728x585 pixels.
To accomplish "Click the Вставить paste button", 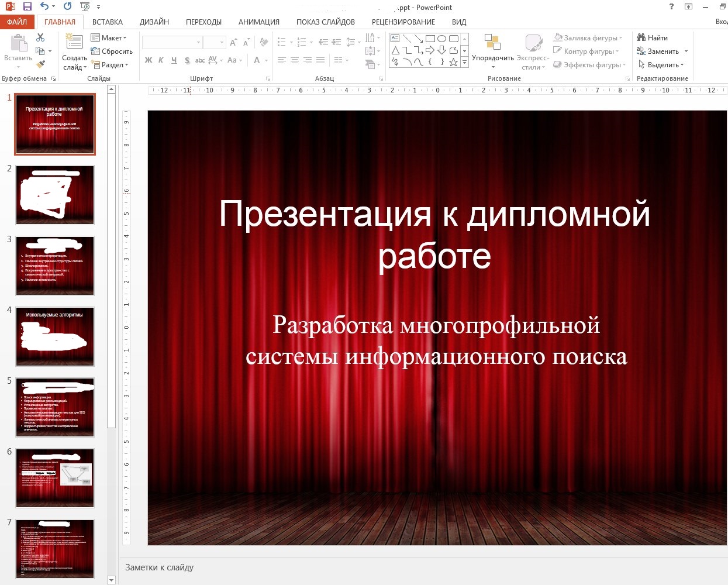I will (18, 51).
